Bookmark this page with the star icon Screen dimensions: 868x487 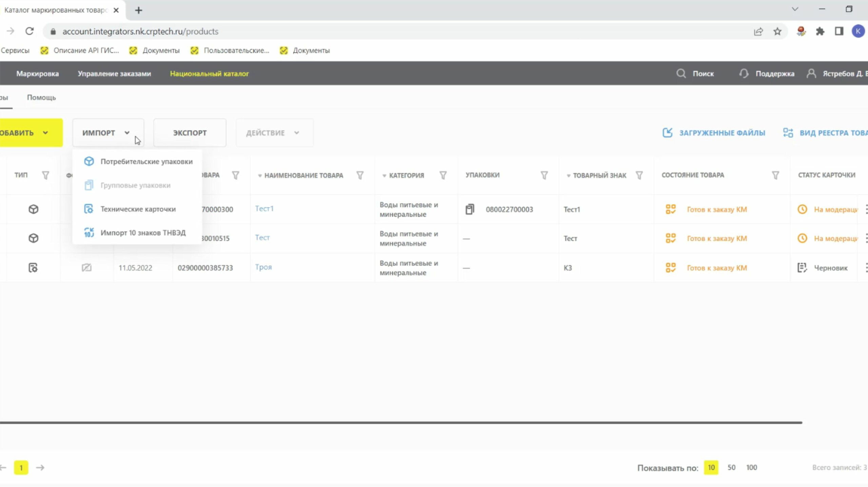(x=777, y=32)
